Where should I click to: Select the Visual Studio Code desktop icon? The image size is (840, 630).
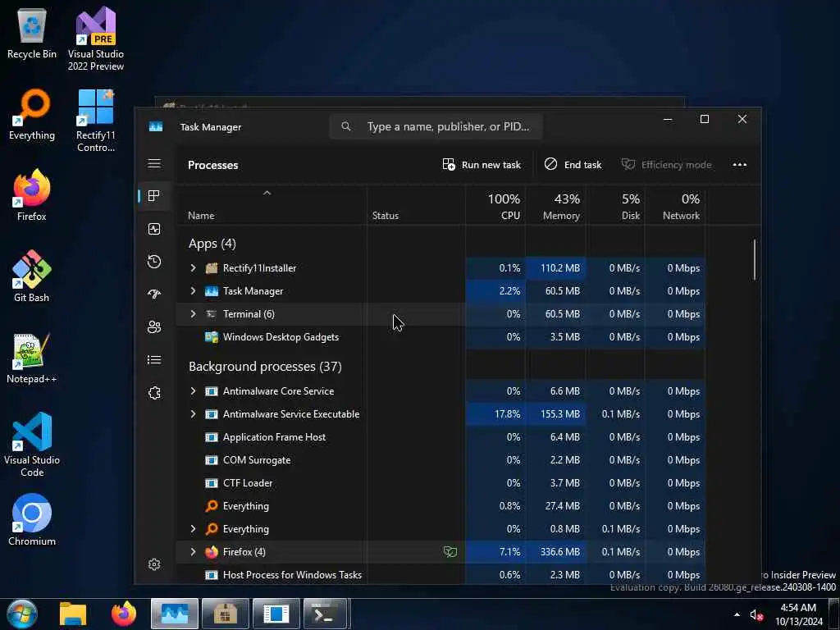coord(32,444)
